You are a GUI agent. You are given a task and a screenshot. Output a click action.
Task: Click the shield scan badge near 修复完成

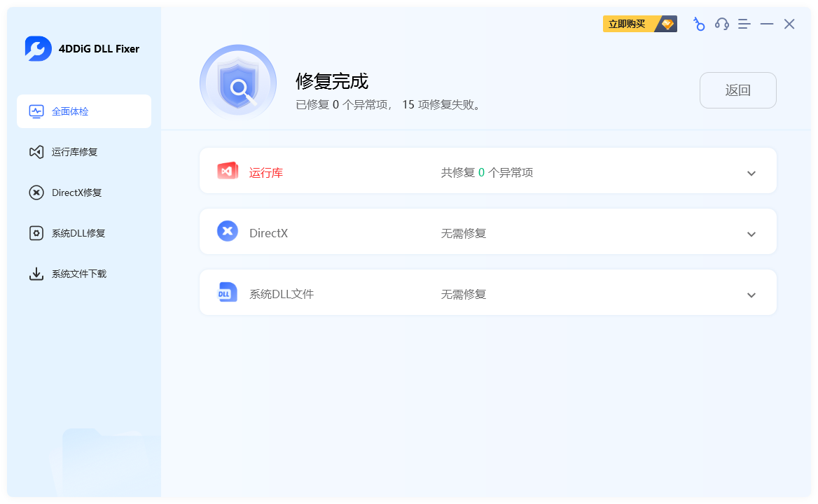[238, 82]
